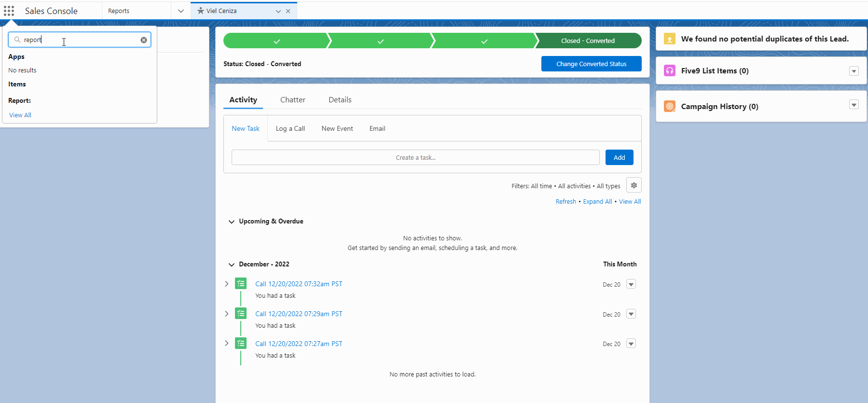Click the Campaign History (0) heading
Viewport: 868px width, 403px height.
[x=720, y=107]
